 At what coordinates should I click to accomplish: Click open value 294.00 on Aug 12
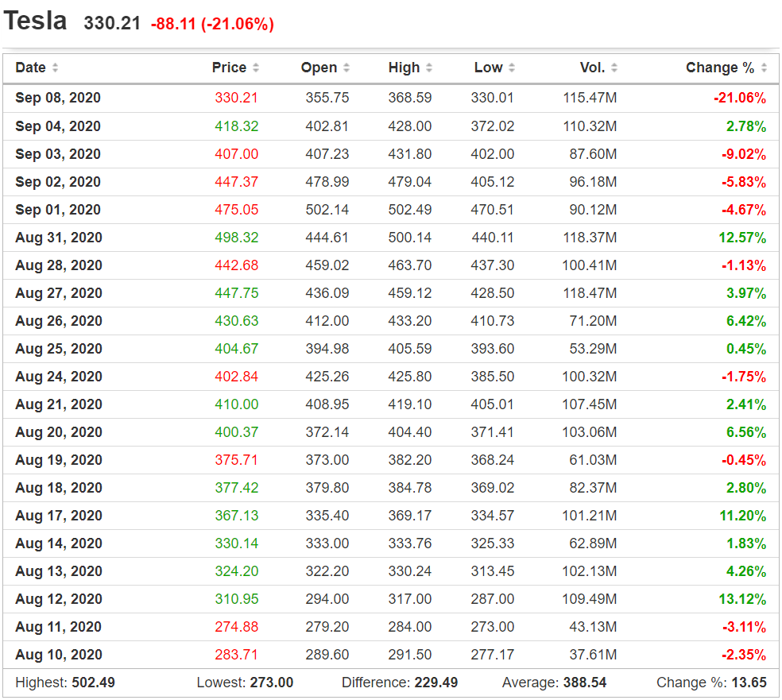pyautogui.click(x=327, y=599)
